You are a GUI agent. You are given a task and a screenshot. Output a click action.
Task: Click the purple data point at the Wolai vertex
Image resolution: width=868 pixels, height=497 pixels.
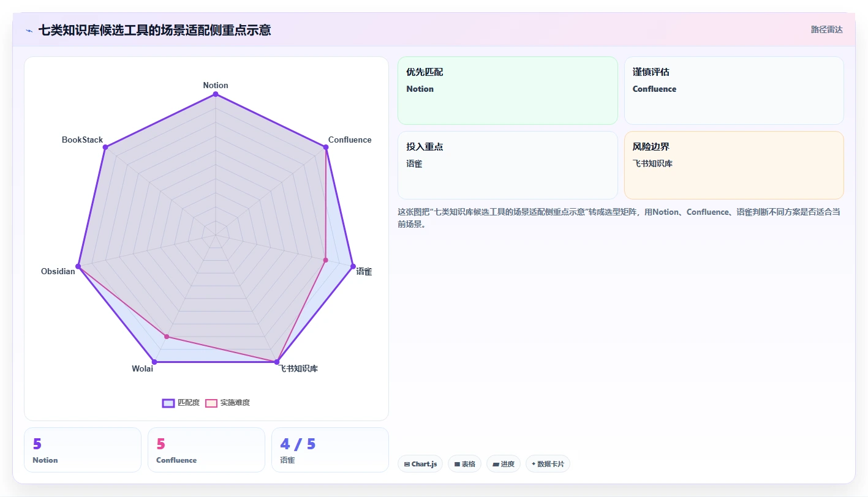click(154, 362)
